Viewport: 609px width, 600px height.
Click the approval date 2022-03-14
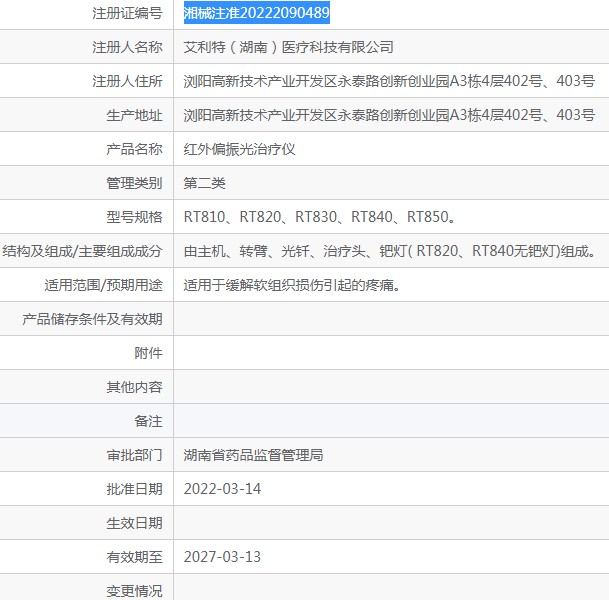point(222,489)
